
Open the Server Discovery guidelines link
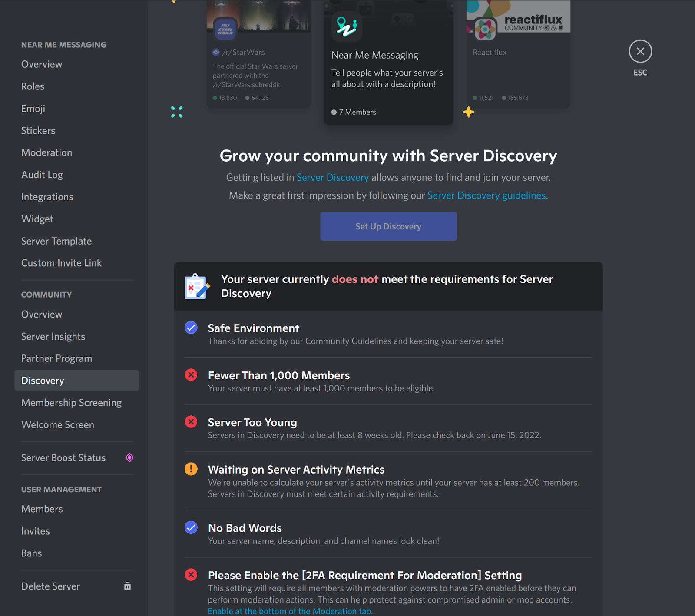(486, 195)
